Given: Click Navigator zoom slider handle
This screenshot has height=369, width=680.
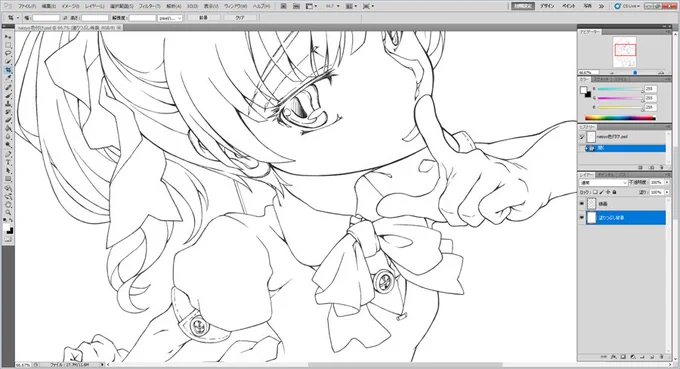Looking at the screenshot, I should pos(635,73).
